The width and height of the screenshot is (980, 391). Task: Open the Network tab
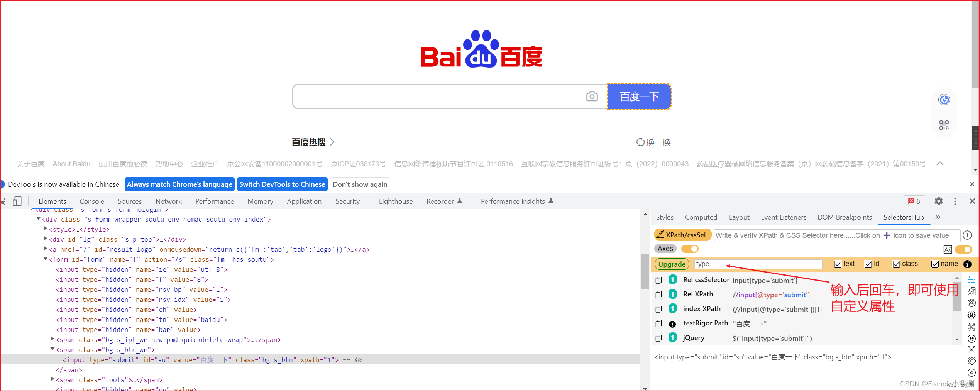point(169,201)
